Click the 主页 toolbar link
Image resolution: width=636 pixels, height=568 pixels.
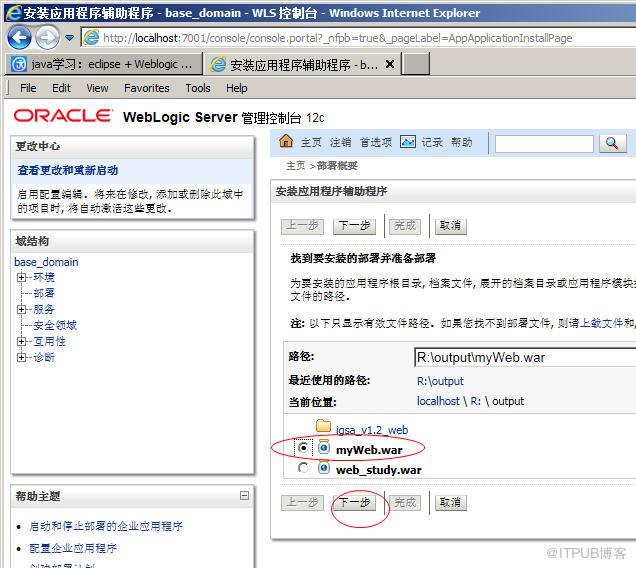(x=311, y=142)
